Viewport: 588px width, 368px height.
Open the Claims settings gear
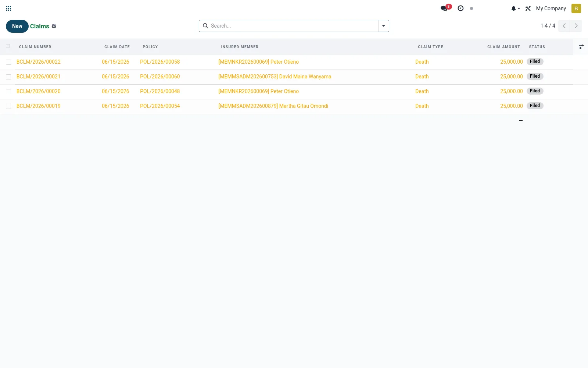[54, 26]
